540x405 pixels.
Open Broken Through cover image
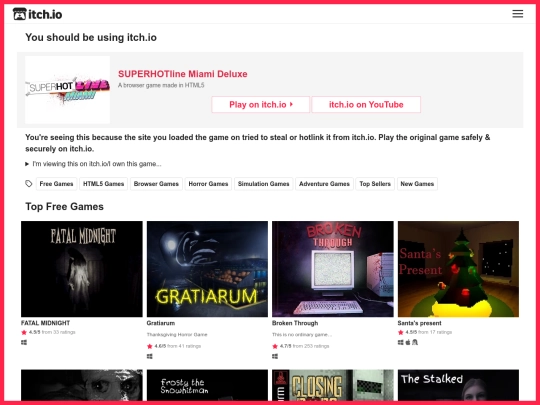click(x=333, y=269)
